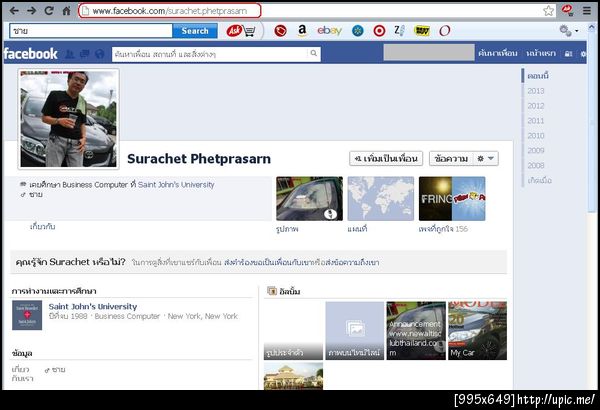Open eBay shortcut in toolbar
600x410 pixels.
tap(329, 31)
